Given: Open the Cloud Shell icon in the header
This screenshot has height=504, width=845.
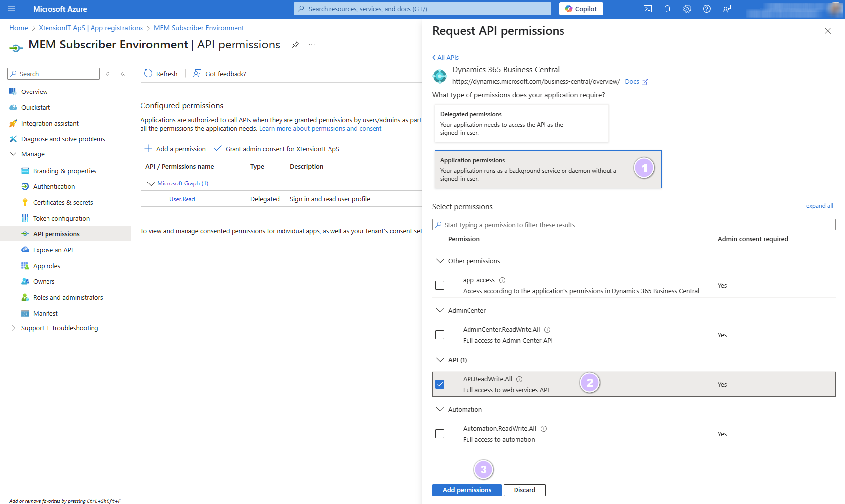Looking at the screenshot, I should point(647,9).
